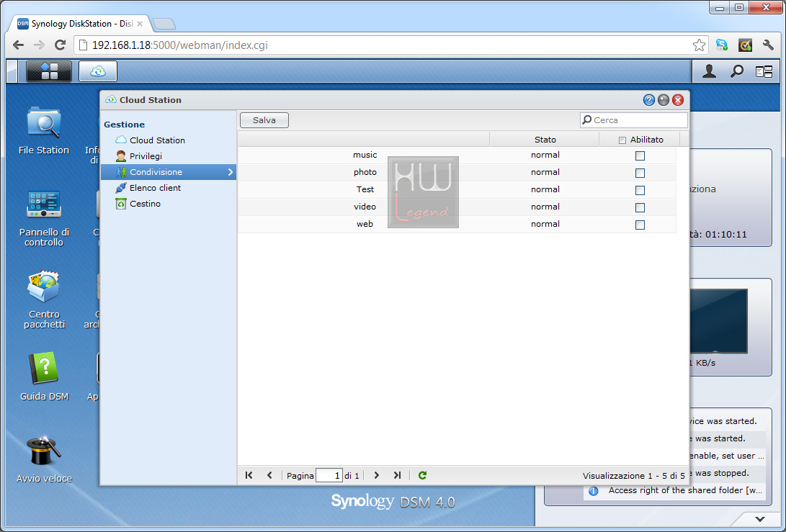Click the Gestione heading in sidebar
The image size is (786, 532).
click(125, 125)
